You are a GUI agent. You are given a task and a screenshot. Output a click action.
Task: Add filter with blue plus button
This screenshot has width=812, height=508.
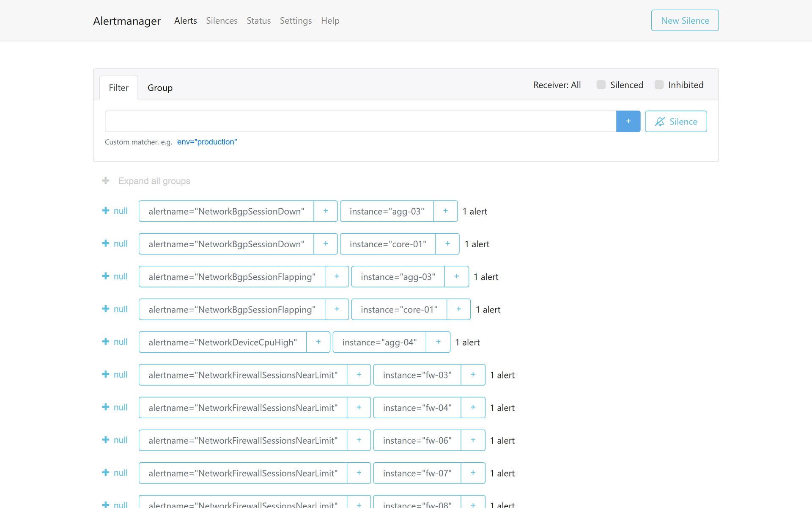[628, 121]
